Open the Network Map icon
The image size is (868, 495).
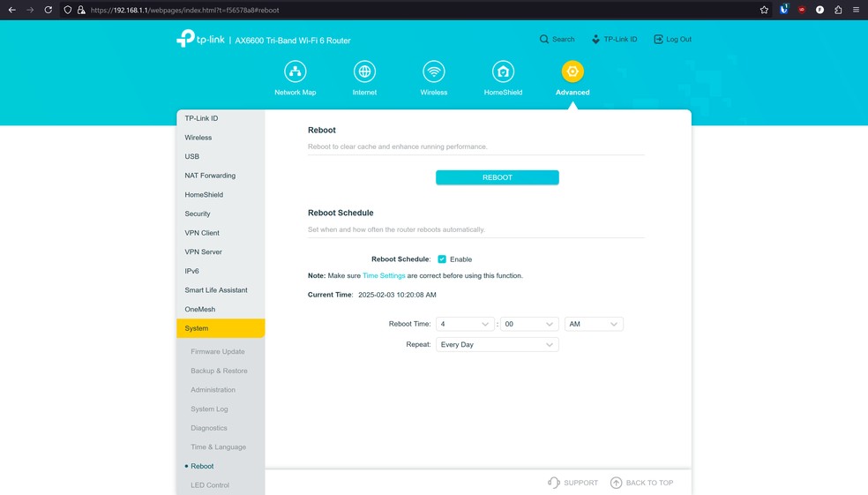(x=295, y=71)
